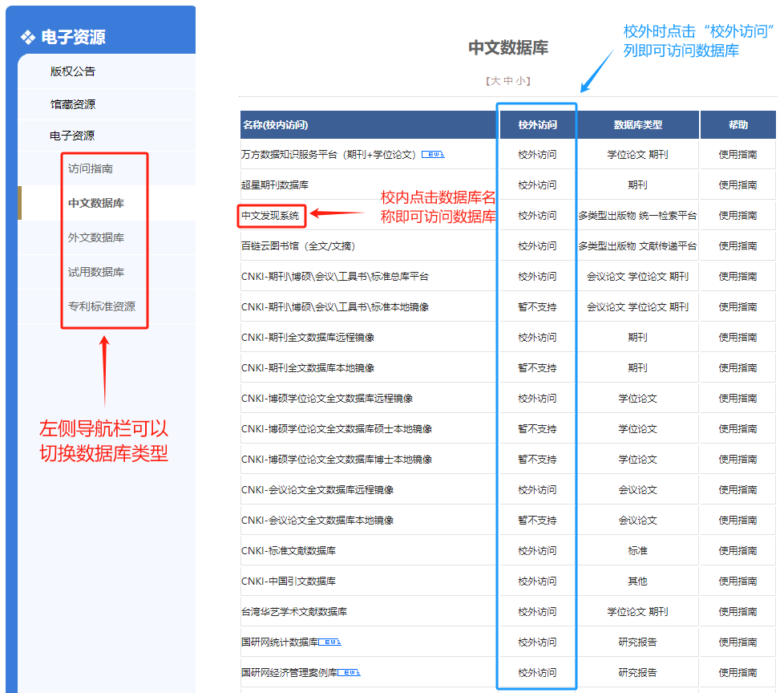Switch to 外文数据库 in the sidebar
The height and width of the screenshot is (693, 784).
point(96,238)
